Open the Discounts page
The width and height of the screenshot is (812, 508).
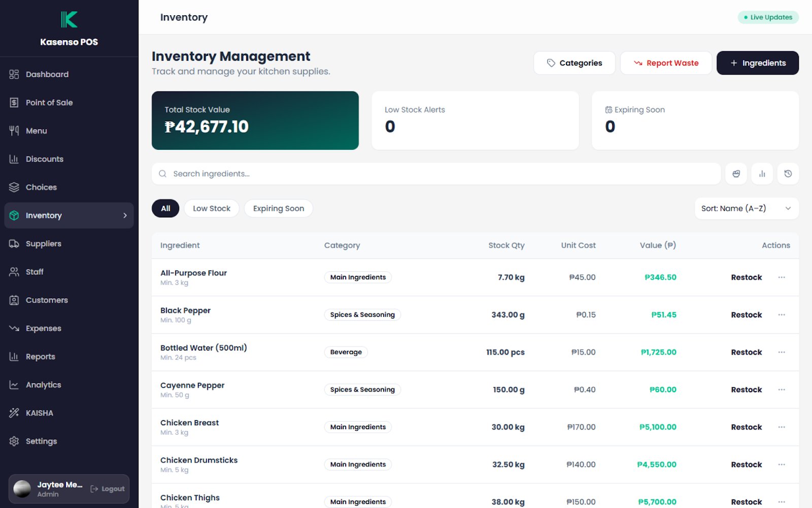click(x=69, y=159)
